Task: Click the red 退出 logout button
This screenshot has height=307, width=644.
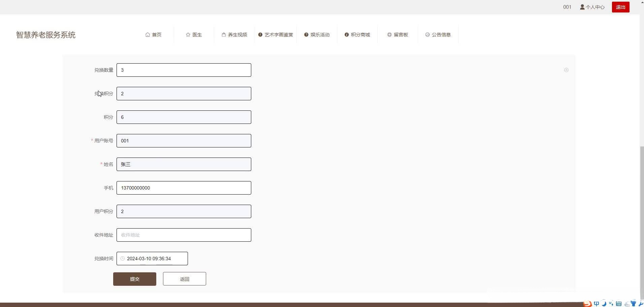Action: pyautogui.click(x=620, y=7)
